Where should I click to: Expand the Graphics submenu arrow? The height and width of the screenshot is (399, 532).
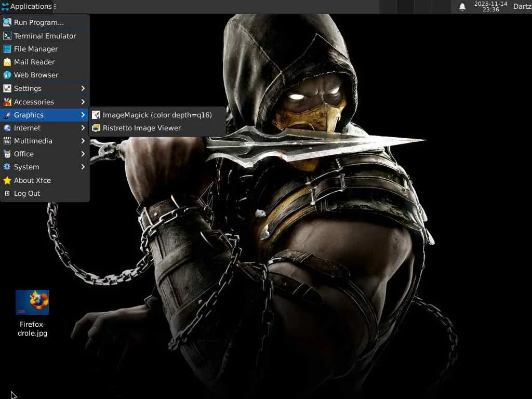click(83, 115)
